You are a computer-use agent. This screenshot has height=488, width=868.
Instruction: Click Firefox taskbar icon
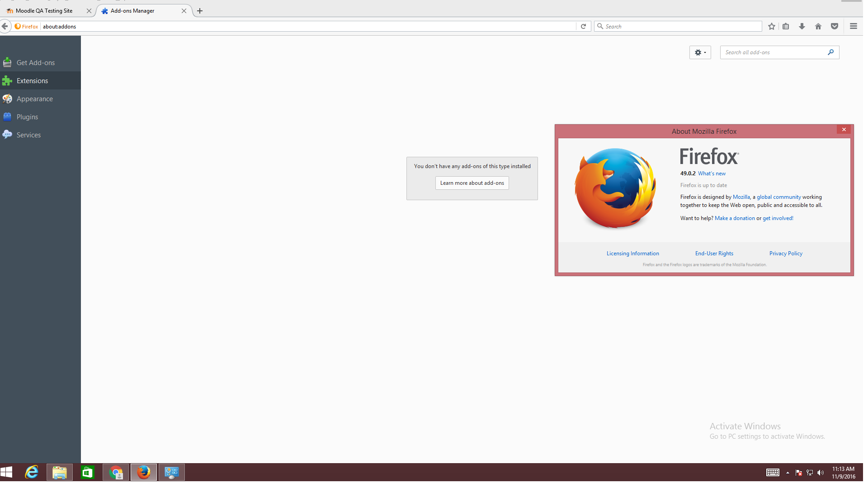pos(144,472)
